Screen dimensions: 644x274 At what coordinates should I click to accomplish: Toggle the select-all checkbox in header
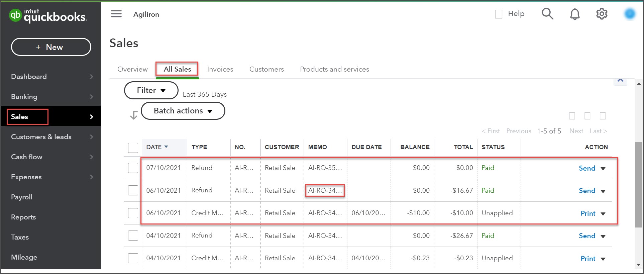[x=133, y=148]
